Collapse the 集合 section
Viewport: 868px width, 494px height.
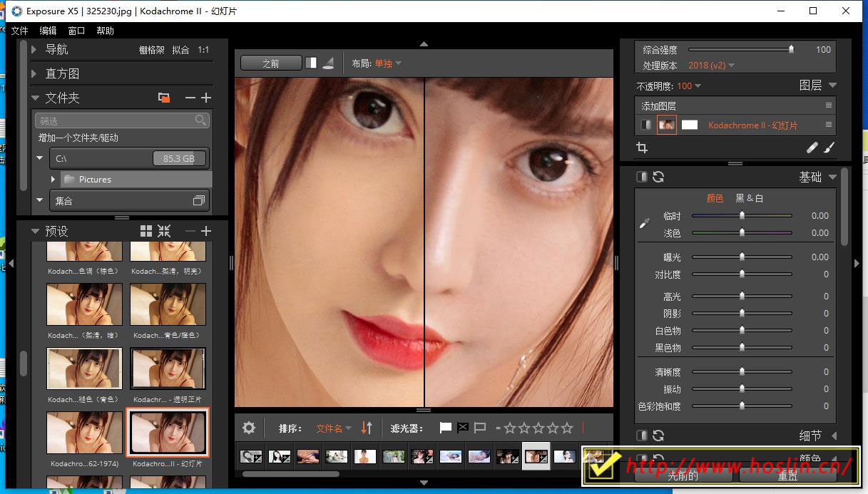point(41,201)
